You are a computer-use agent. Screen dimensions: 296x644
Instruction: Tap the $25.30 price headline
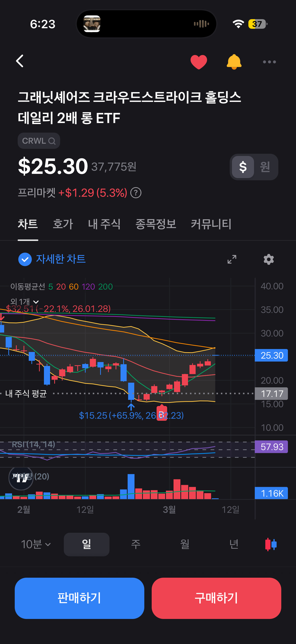point(53,167)
